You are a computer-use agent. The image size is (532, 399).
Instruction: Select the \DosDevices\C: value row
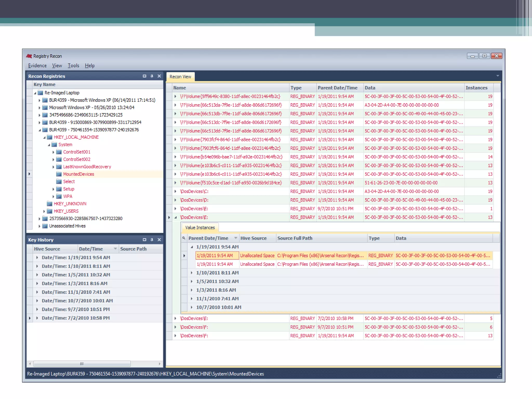coord(194,191)
